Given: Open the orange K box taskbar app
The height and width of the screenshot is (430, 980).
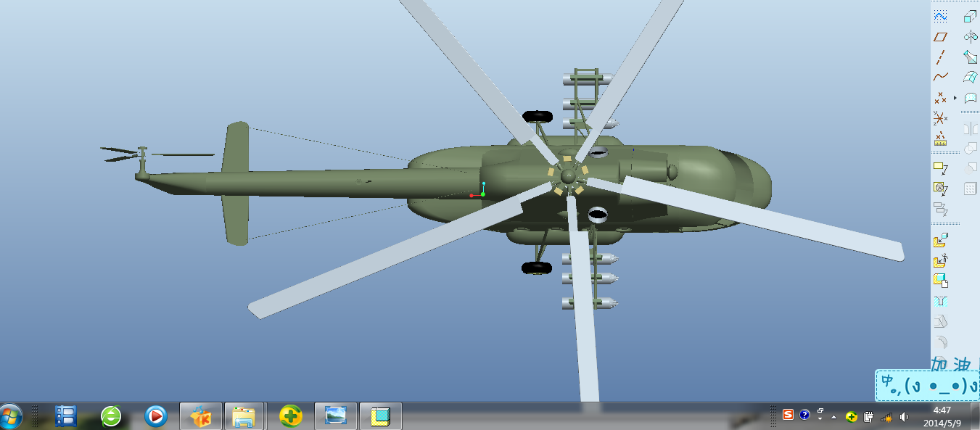Looking at the screenshot, I should click(200, 415).
